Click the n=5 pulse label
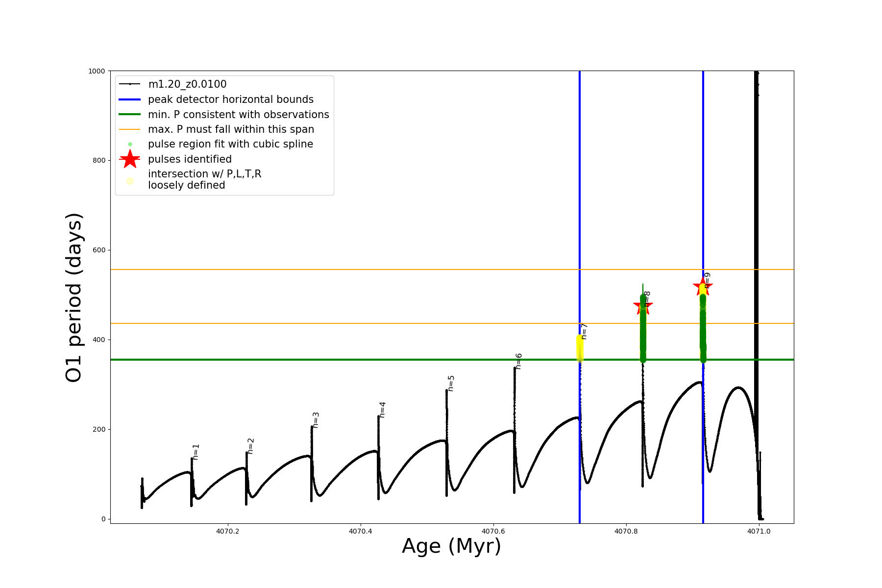This screenshot has height=588, width=882. (x=451, y=383)
